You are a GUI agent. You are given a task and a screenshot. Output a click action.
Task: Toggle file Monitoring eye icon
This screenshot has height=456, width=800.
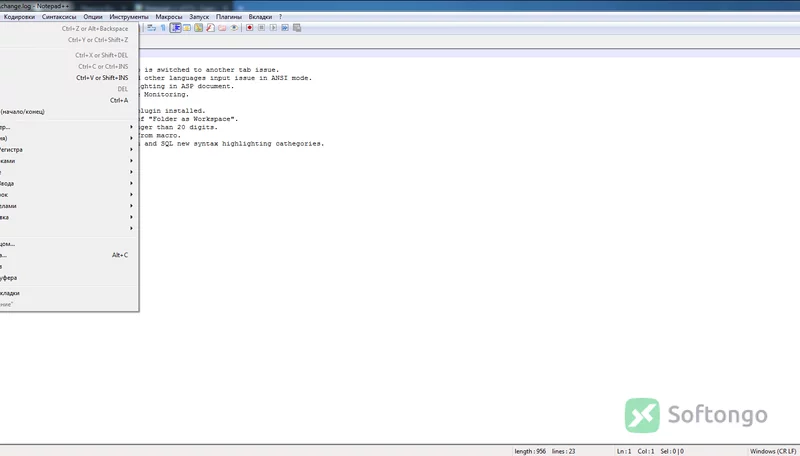(234, 28)
